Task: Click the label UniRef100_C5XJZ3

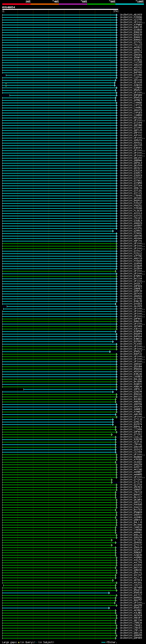Action: [x=131, y=45]
